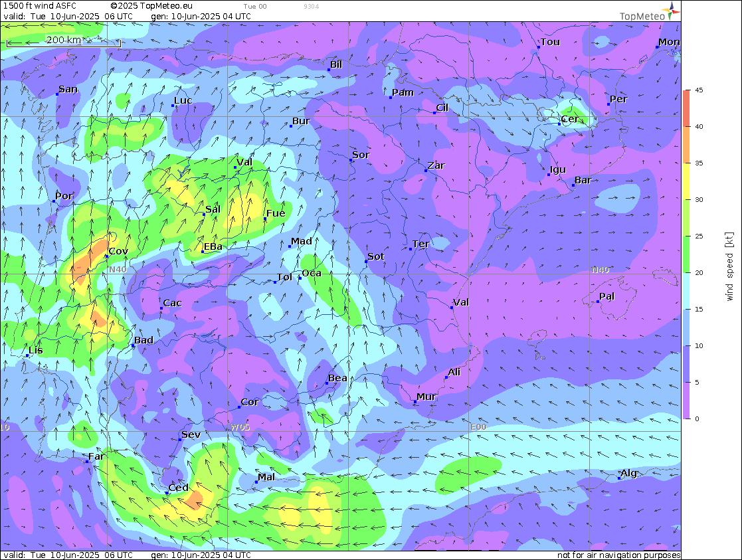The height and width of the screenshot is (560, 742).
Task: Click the 'San' city label
Action: click(68, 90)
